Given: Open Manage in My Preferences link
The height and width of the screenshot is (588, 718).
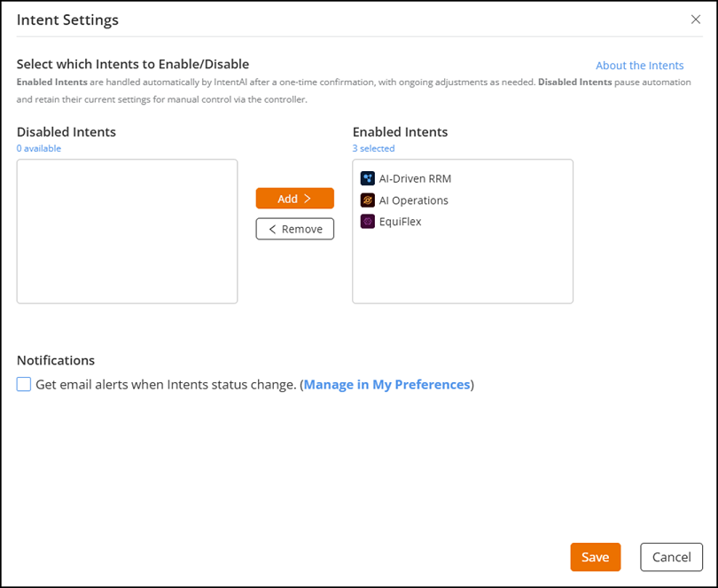Looking at the screenshot, I should tap(386, 385).
